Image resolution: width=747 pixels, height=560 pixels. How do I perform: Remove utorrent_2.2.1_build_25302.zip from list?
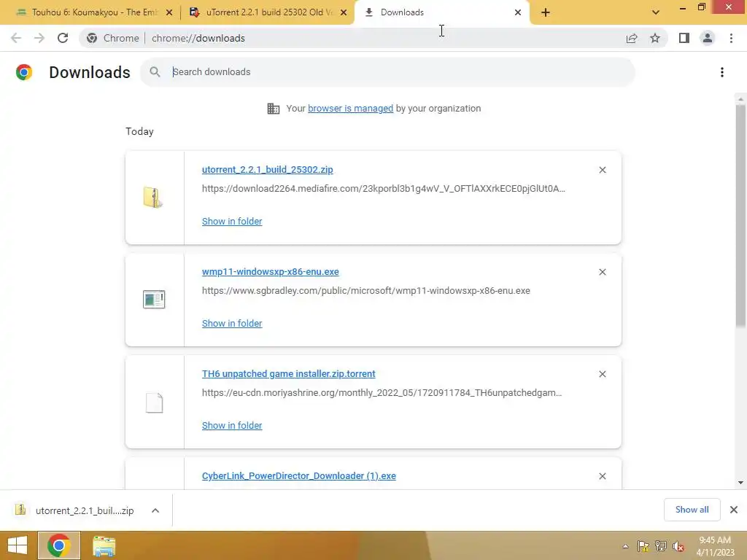(x=602, y=170)
